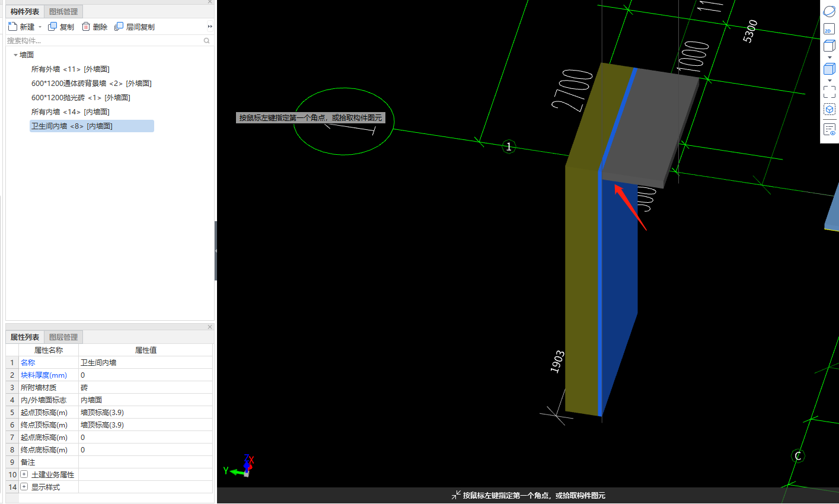Image resolution: width=839 pixels, height=504 pixels.
Task: Switch to the 构件列表 tab
Action: pyautogui.click(x=25, y=11)
